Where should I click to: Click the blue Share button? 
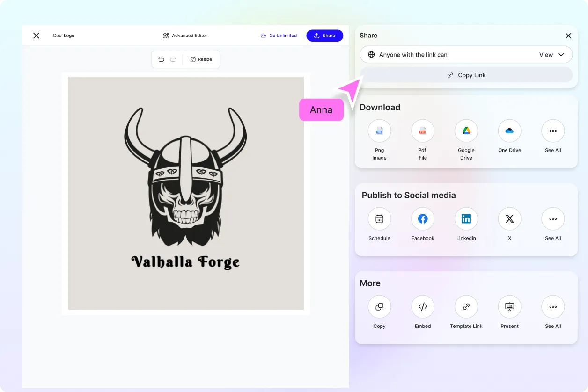(x=324, y=36)
